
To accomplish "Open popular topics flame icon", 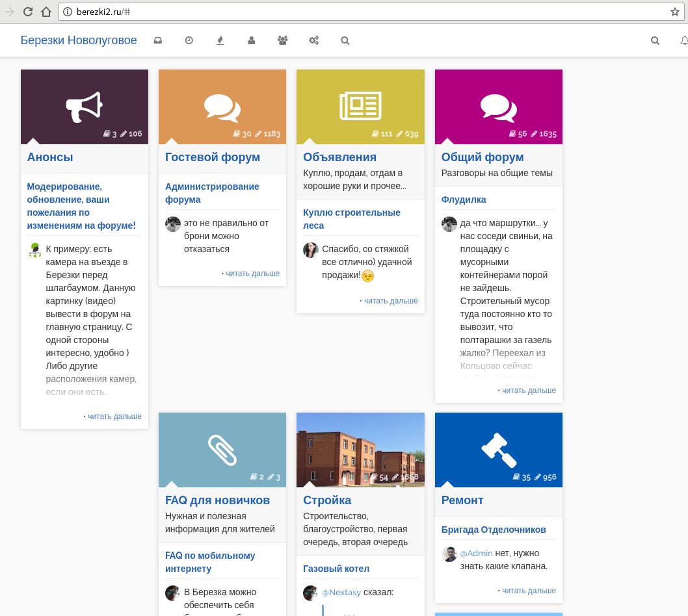I will point(220,40).
